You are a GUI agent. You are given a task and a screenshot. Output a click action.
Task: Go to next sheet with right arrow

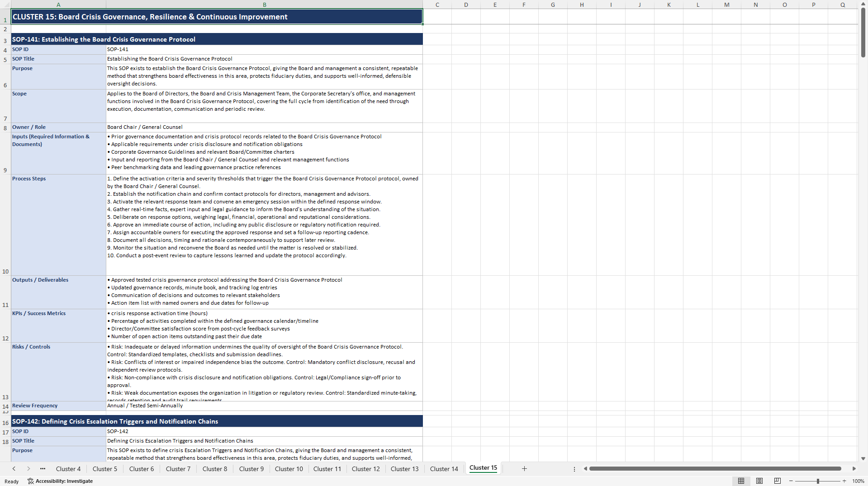coord(28,469)
